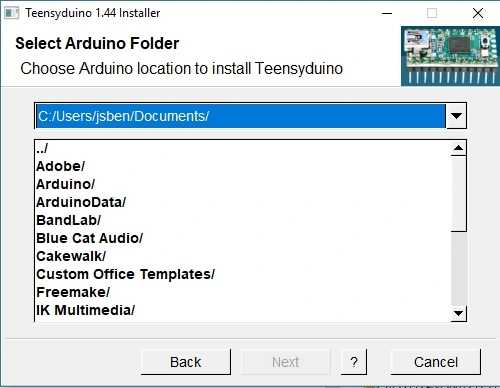Open help with the ? button
The image size is (500, 388).
click(x=354, y=362)
